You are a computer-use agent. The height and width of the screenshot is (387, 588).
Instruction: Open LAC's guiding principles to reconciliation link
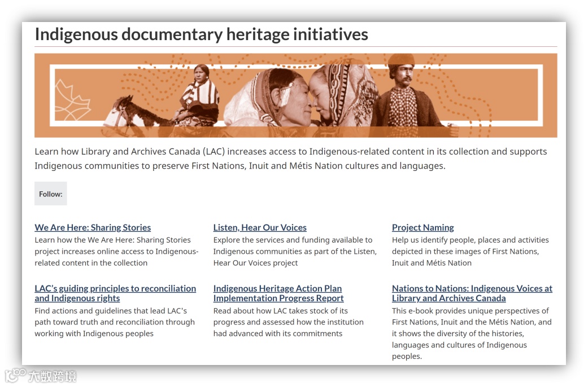click(115, 293)
